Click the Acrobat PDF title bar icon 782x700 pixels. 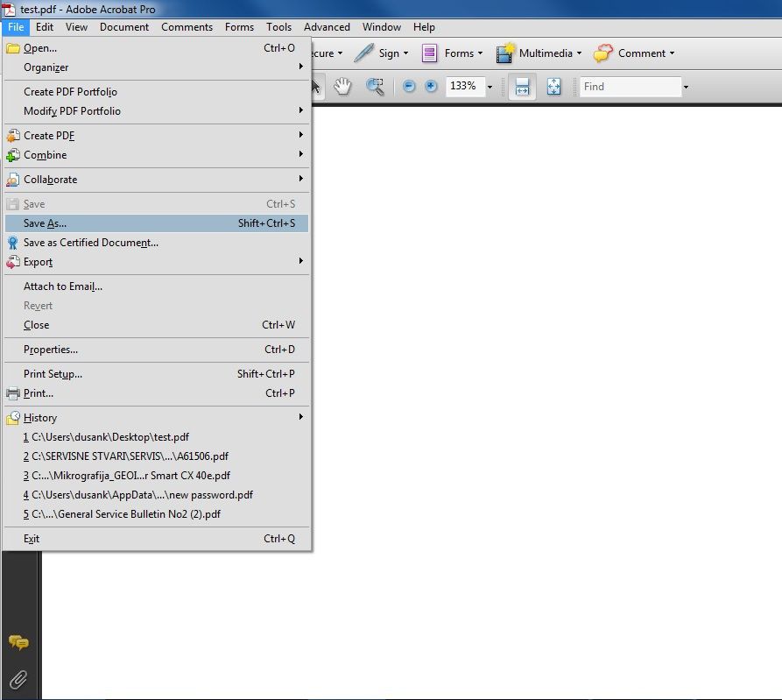point(9,9)
